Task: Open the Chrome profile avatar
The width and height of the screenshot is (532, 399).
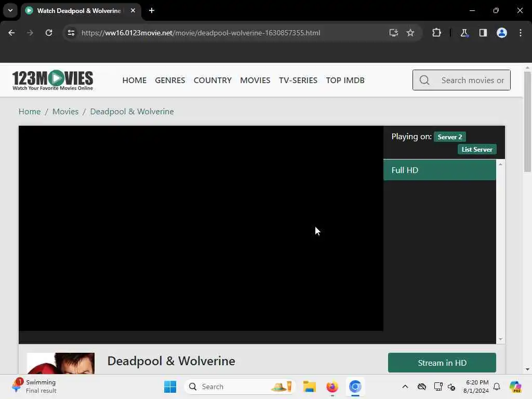Action: 502,33
